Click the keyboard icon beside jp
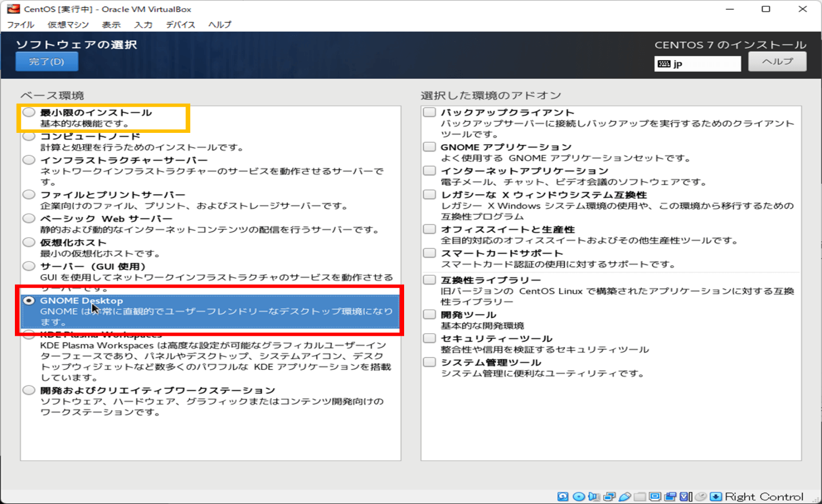This screenshot has height=504, width=822. coord(664,64)
